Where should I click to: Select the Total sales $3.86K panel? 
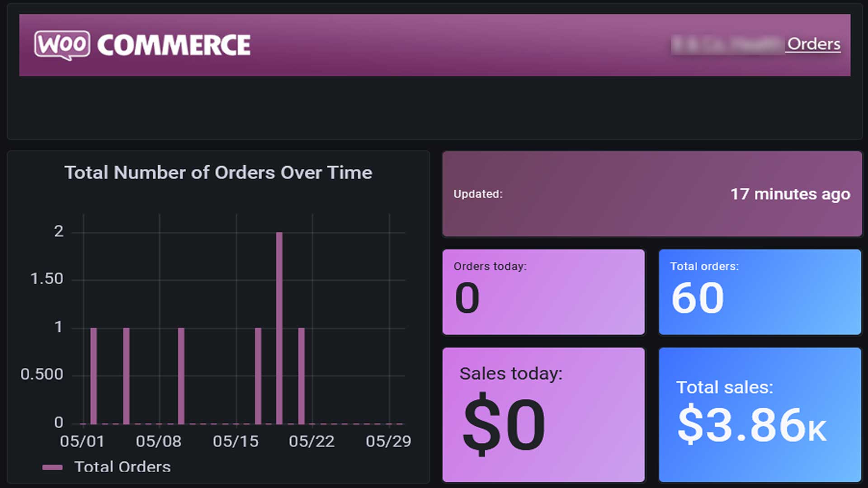tap(760, 414)
